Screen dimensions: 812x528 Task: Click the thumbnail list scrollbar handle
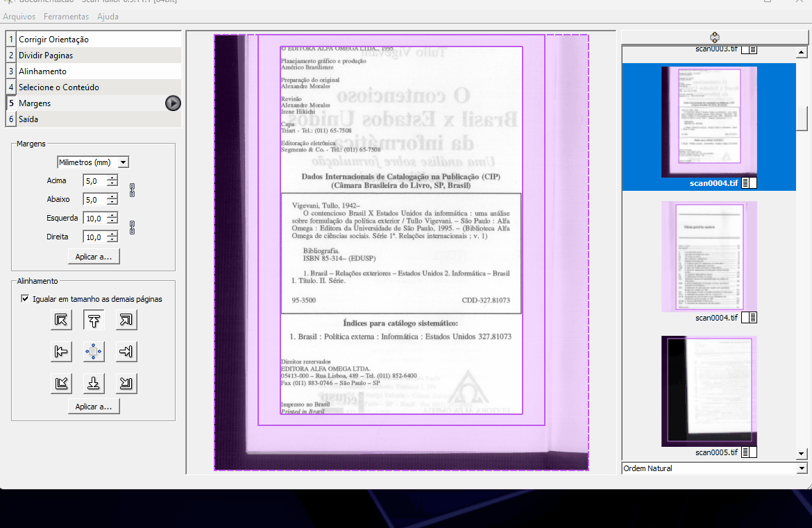pos(801,119)
